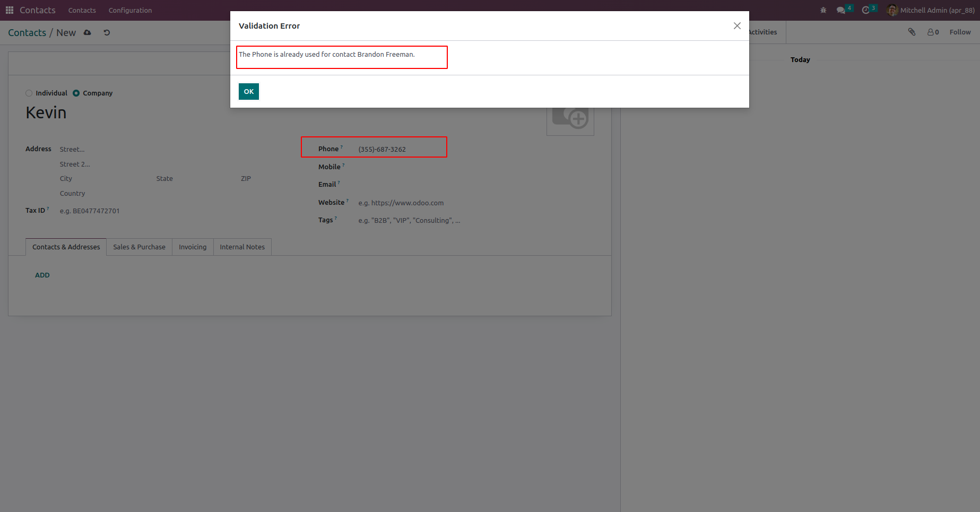Close the Validation Error dialog with X

coord(737,25)
